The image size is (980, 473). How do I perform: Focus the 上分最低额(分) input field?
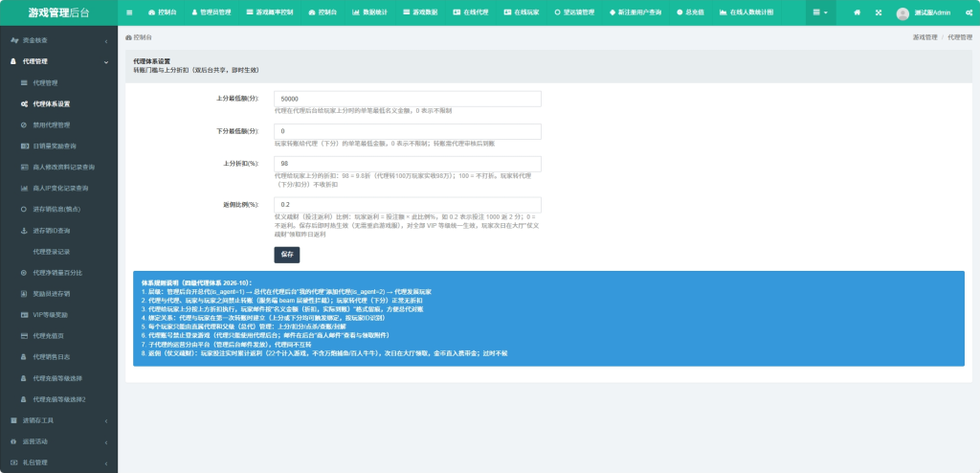[408, 99]
